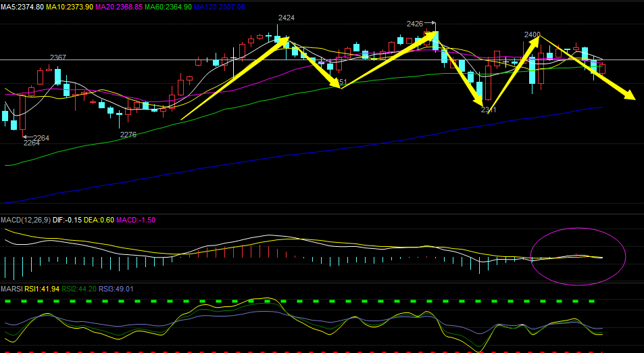The image size is (644, 353).
Task: Click the RSI1:41.94 value label
Action: 43,289
